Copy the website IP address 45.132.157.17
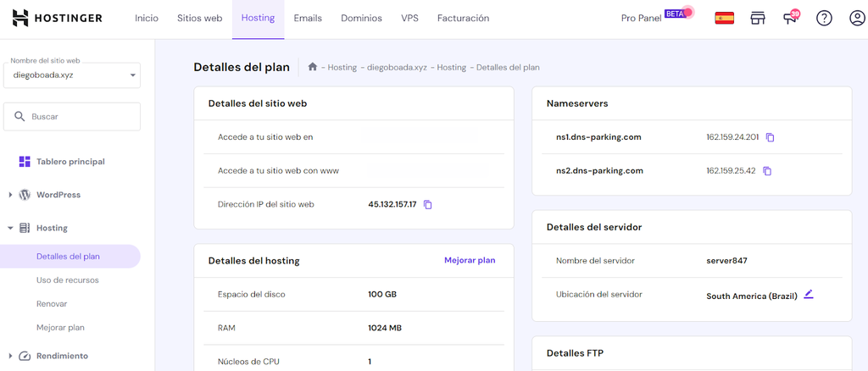 tap(428, 205)
